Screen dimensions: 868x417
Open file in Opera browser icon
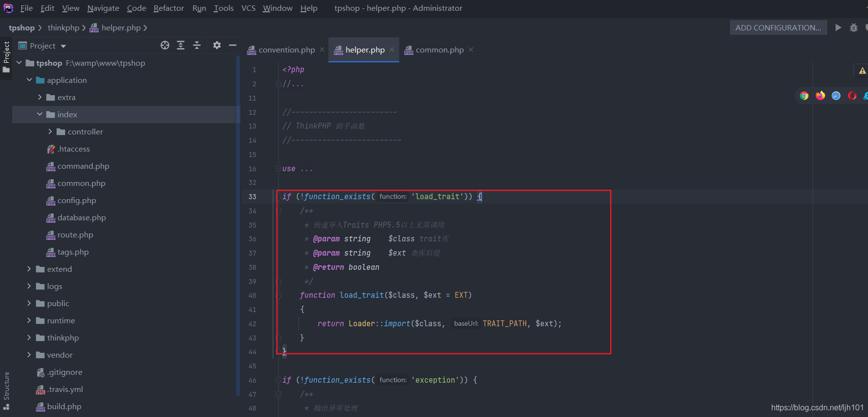tap(852, 96)
